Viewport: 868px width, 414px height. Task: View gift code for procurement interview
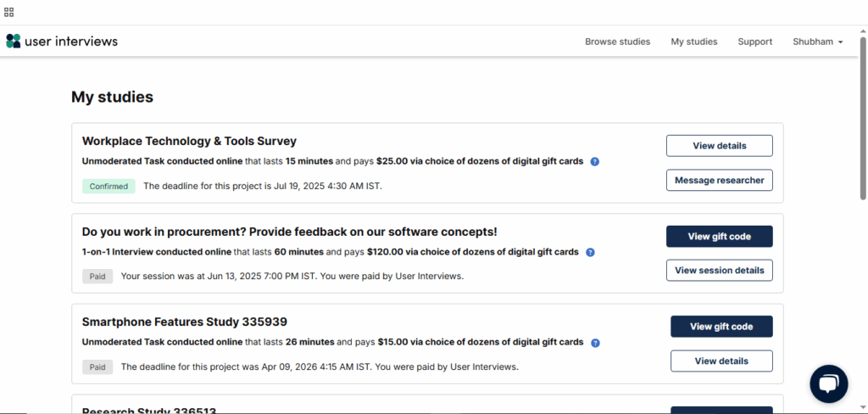pyautogui.click(x=719, y=237)
